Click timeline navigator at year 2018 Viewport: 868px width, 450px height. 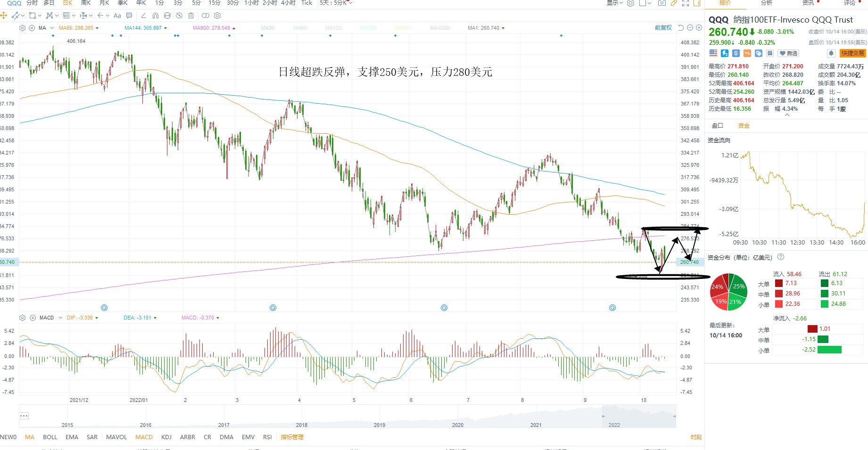301,425
